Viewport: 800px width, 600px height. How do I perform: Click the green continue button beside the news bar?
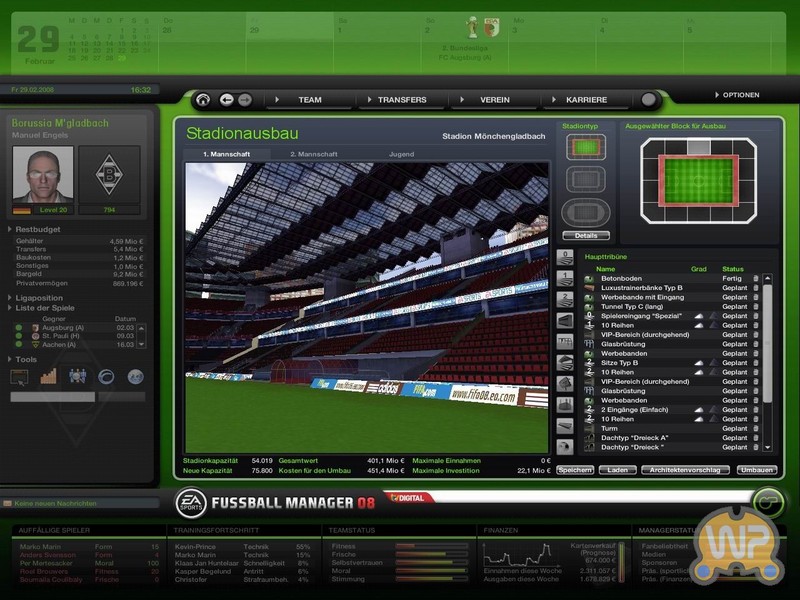tap(768, 502)
